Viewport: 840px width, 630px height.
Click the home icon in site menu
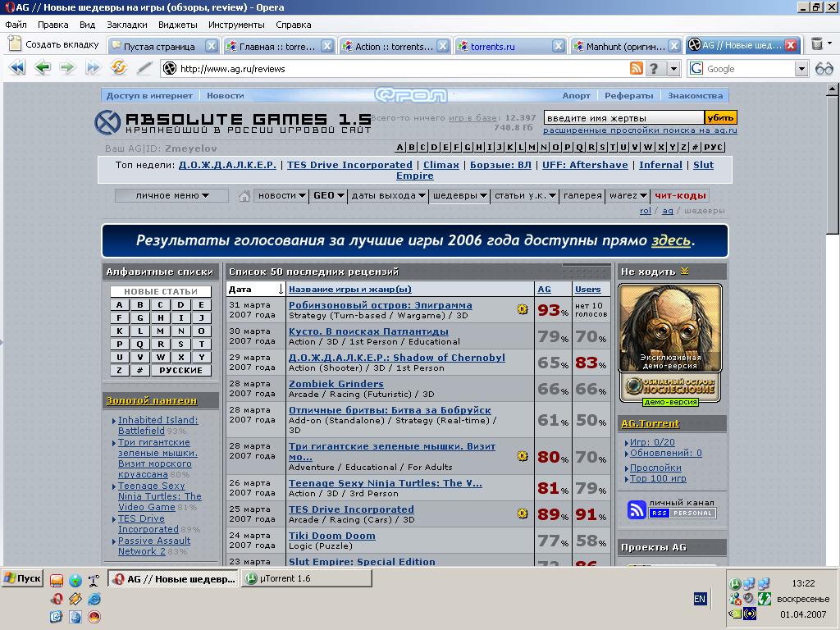point(244,196)
